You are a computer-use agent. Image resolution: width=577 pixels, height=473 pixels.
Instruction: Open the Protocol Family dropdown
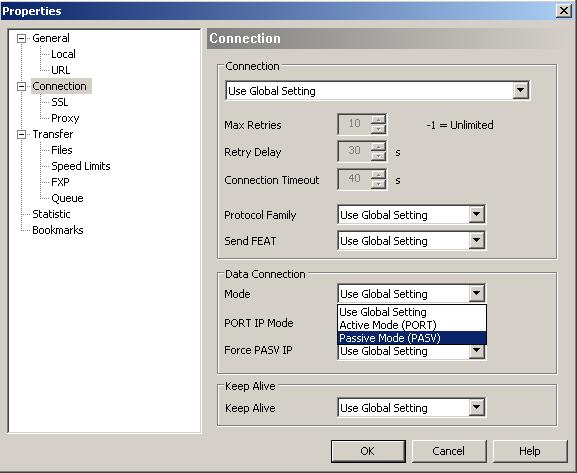pyautogui.click(x=477, y=214)
